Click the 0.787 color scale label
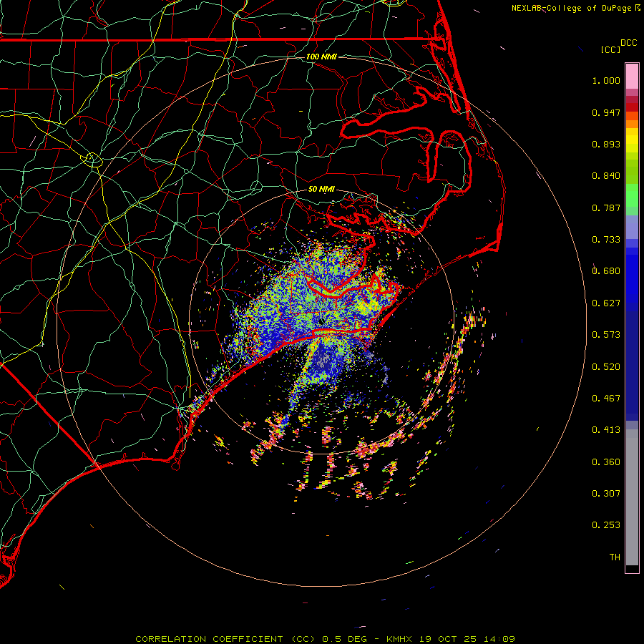644x644 pixels. point(606,208)
